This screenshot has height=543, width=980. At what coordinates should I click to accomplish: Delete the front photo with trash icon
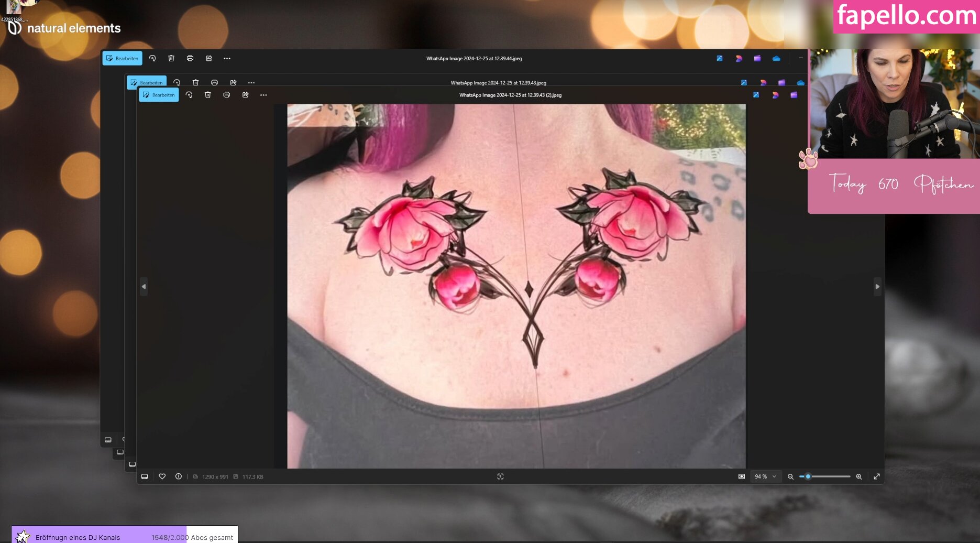208,95
